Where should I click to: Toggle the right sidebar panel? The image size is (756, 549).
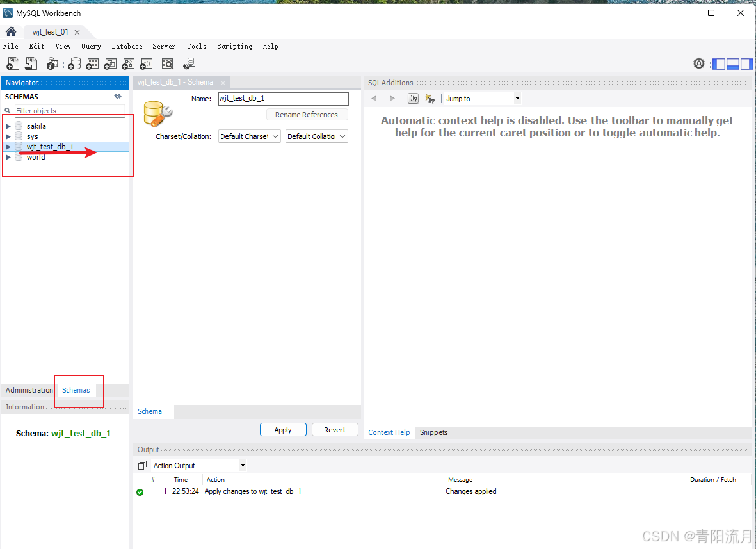[746, 63]
